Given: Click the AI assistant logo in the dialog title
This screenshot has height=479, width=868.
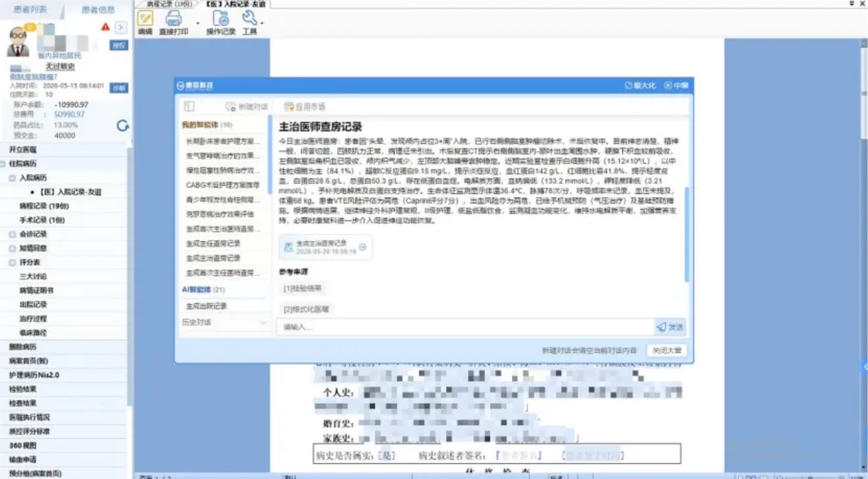Looking at the screenshot, I should click(180, 86).
